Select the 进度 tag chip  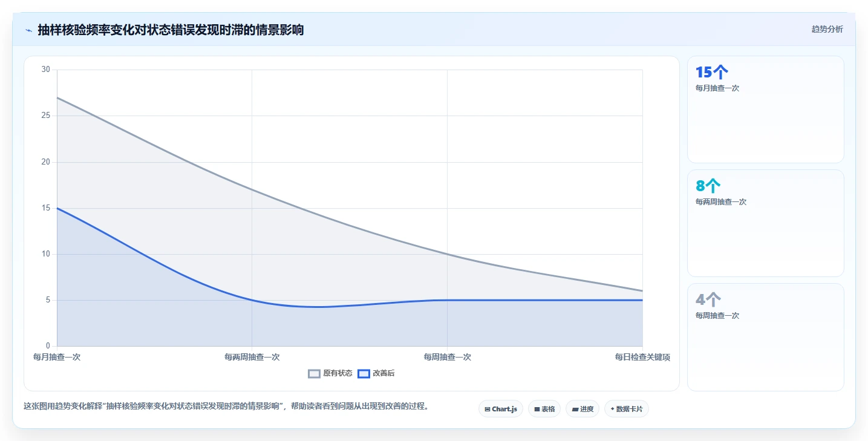[582, 409]
